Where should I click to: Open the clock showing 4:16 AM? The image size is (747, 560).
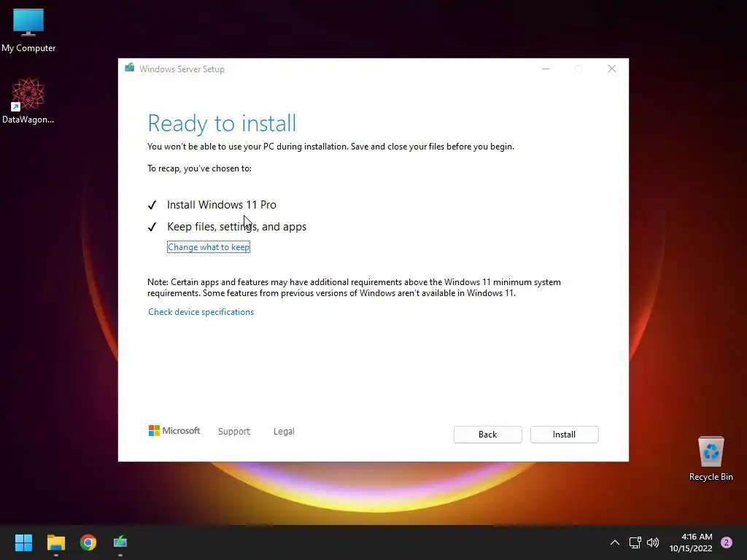click(x=691, y=542)
